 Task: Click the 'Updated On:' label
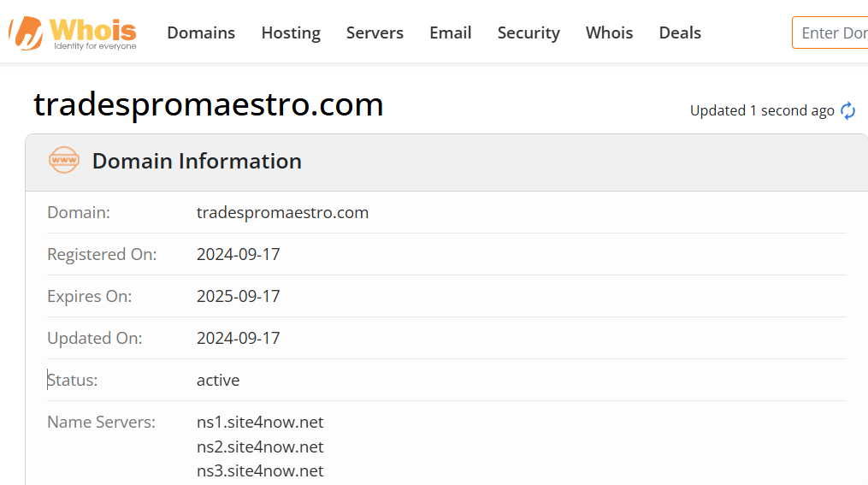[x=95, y=338]
